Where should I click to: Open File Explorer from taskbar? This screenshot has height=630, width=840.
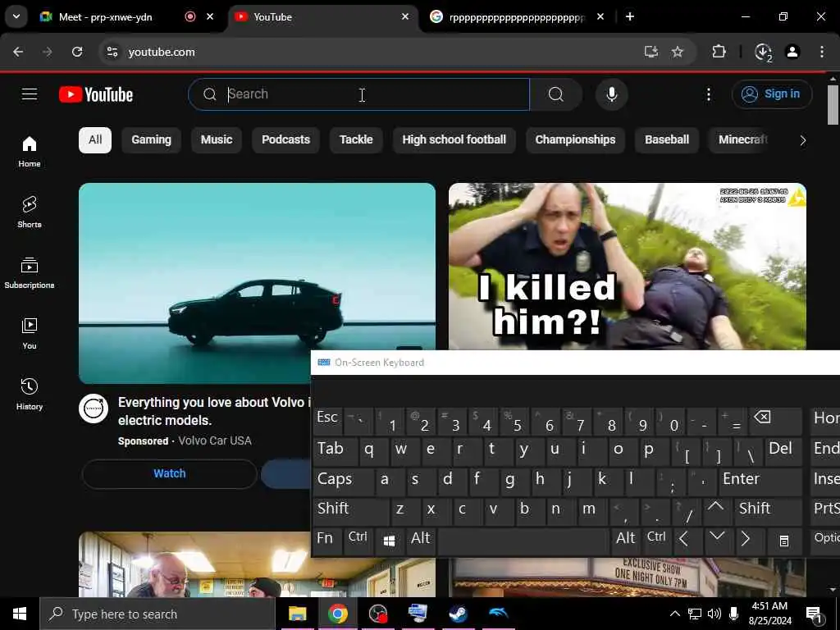(297, 614)
